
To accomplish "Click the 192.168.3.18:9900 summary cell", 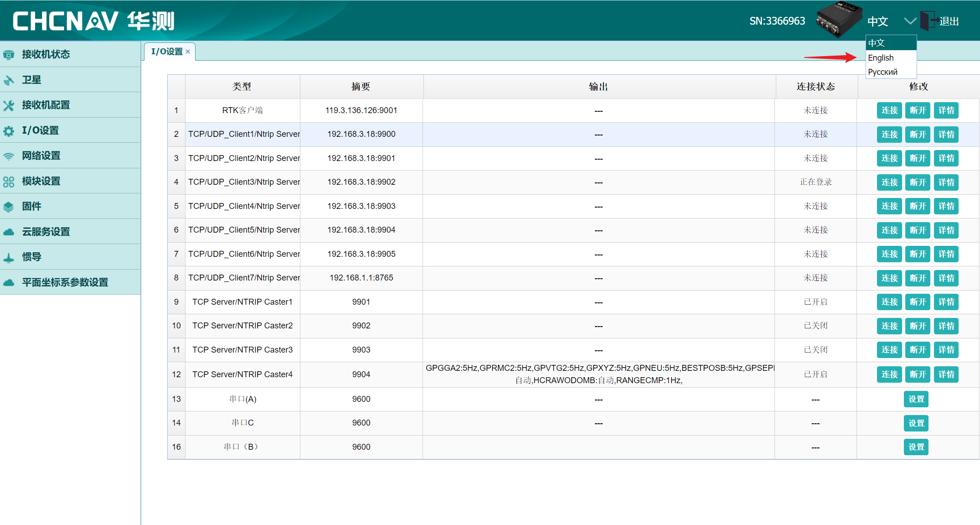I will coord(361,134).
